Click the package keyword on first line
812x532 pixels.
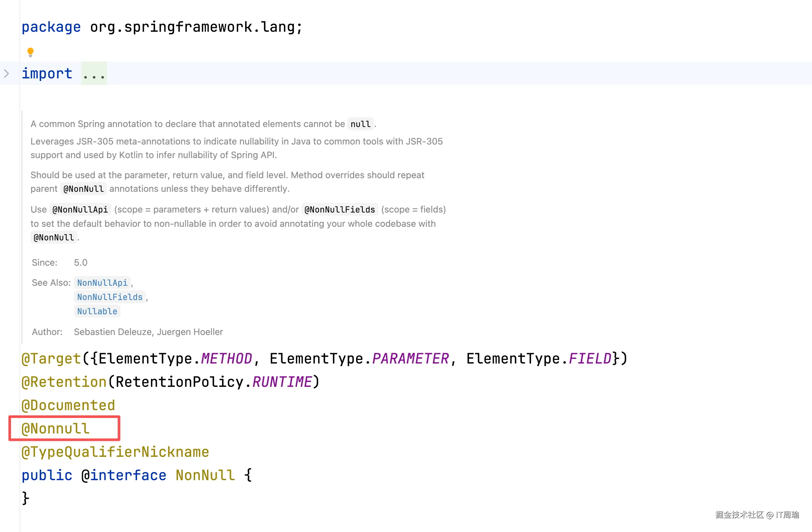click(51, 27)
